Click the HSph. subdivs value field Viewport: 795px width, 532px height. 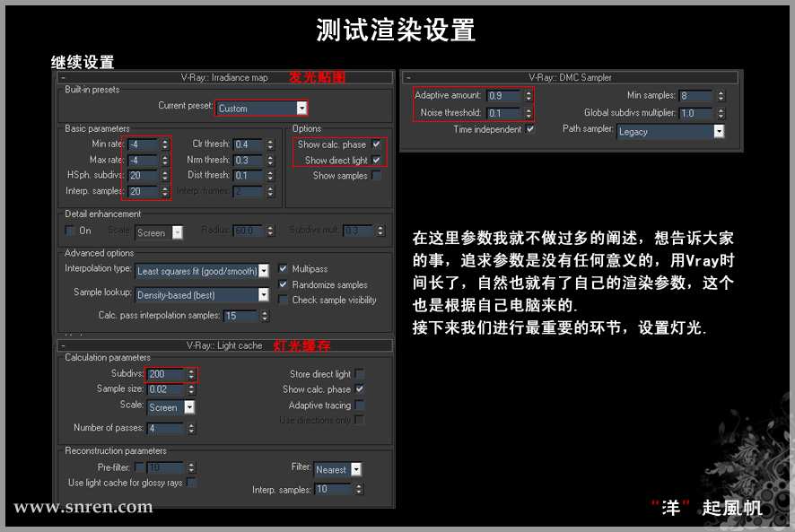[x=144, y=176]
